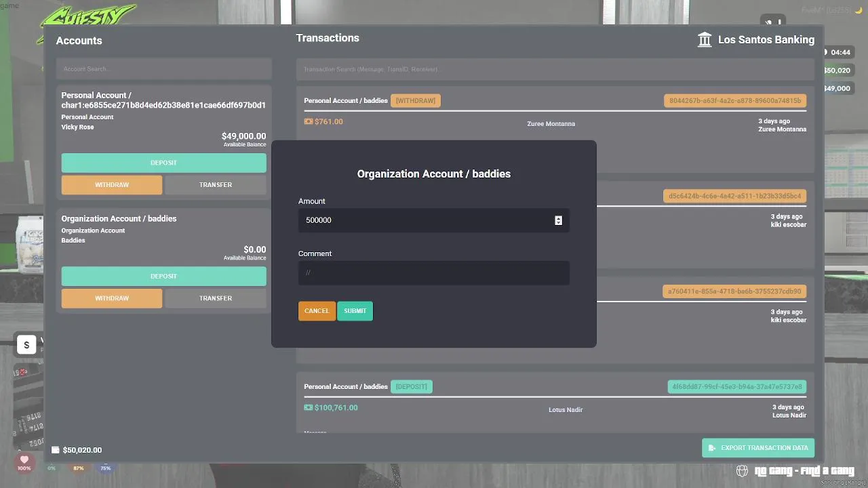Click the dialog title Organization Account / baddies
Screen dimensions: 868x488
pyautogui.click(x=434, y=174)
